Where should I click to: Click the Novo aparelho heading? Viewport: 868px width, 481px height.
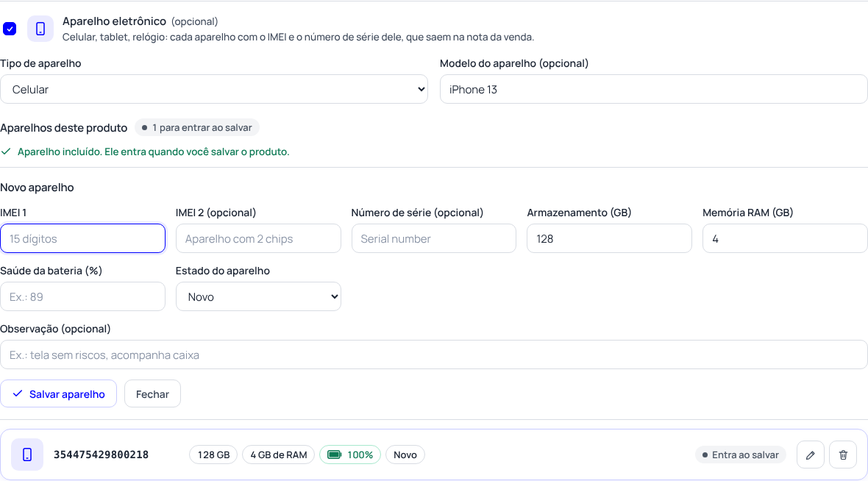coord(37,188)
